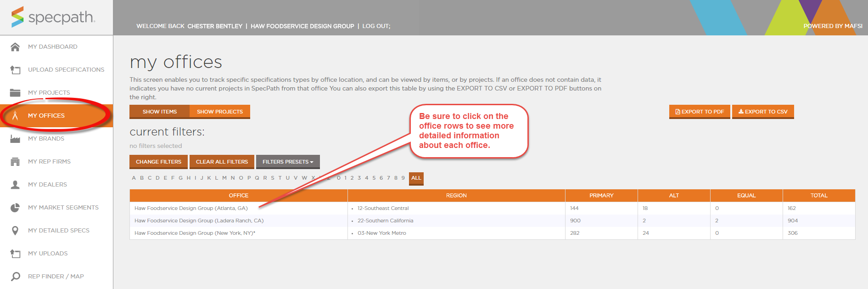Click the My Detailed Specs pin icon

(x=15, y=231)
